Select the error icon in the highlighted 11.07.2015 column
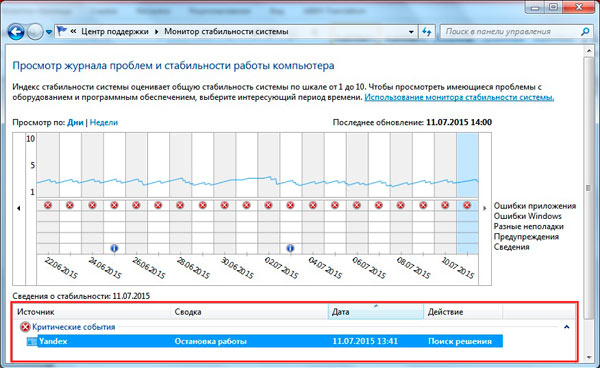This screenshot has width=600, height=368. (467, 205)
